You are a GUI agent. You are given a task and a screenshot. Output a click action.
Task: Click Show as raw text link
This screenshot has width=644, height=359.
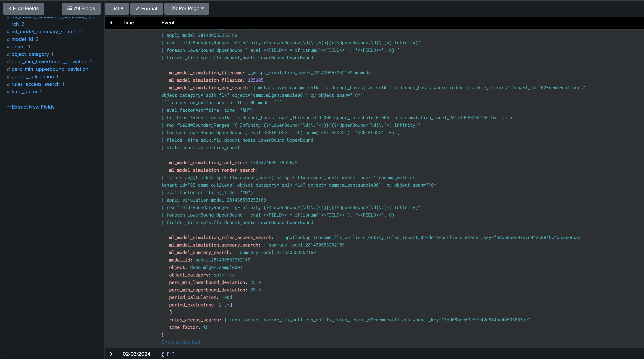(x=181, y=342)
